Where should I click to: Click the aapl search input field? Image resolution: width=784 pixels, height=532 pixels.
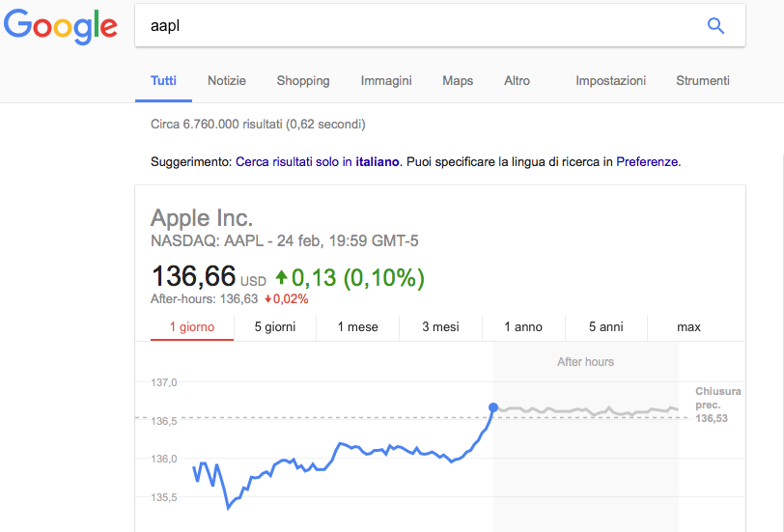pos(415,26)
